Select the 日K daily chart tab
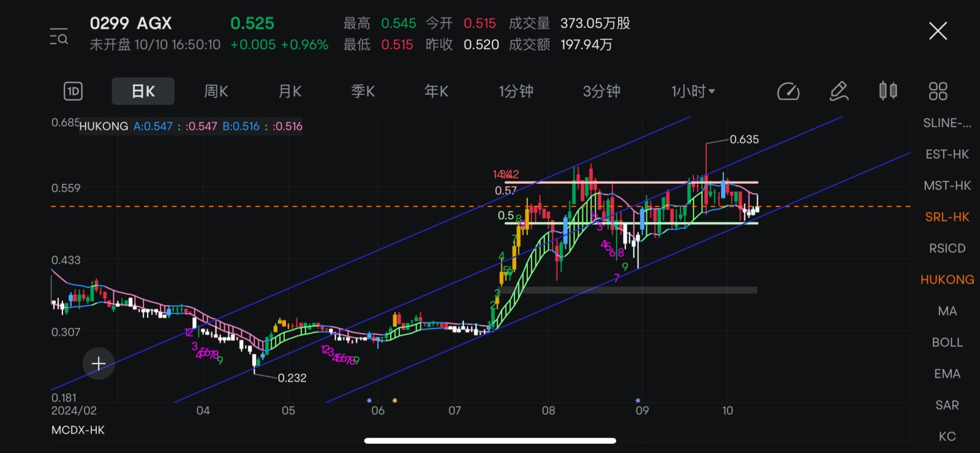Image resolution: width=980 pixels, height=453 pixels. pos(143,91)
